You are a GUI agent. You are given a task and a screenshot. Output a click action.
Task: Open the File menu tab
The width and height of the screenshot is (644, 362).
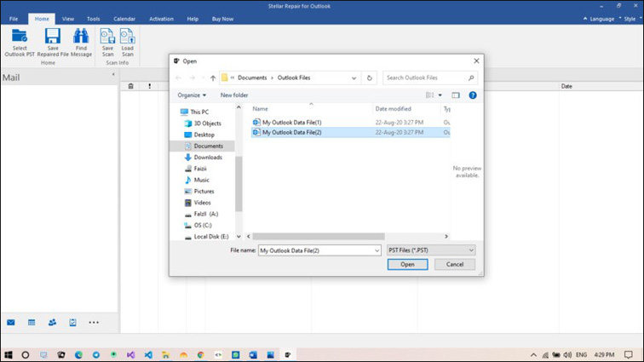pos(14,19)
